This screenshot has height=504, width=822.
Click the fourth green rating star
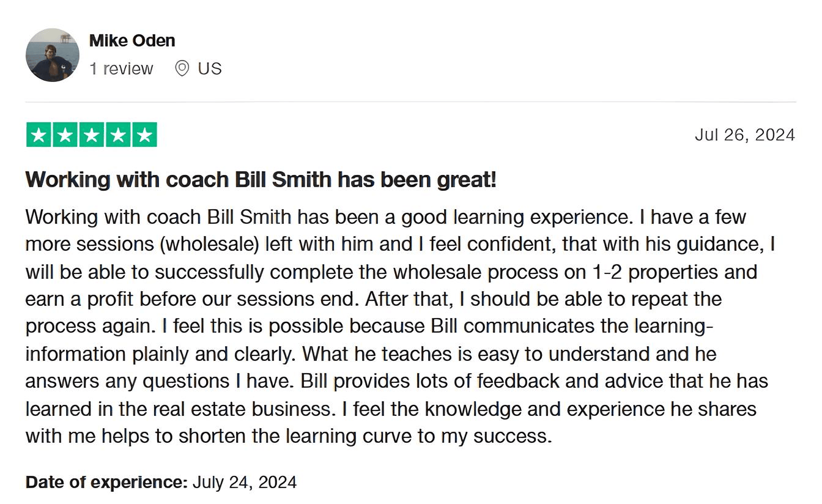[x=118, y=135]
